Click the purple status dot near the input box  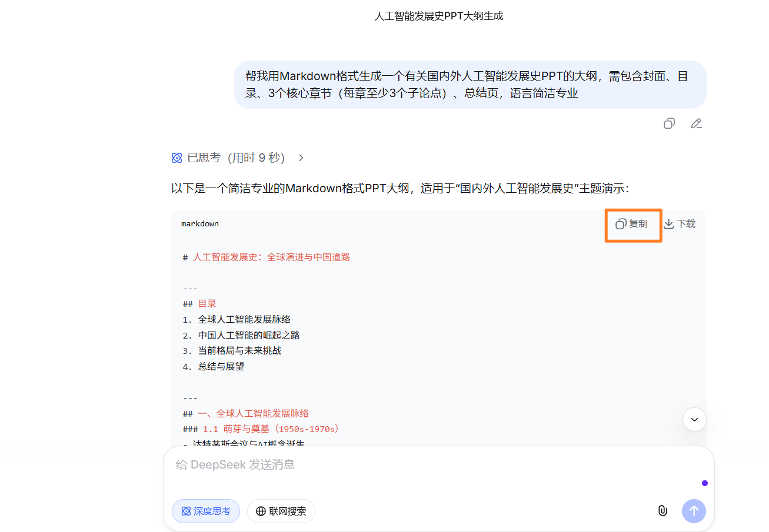coord(704,483)
